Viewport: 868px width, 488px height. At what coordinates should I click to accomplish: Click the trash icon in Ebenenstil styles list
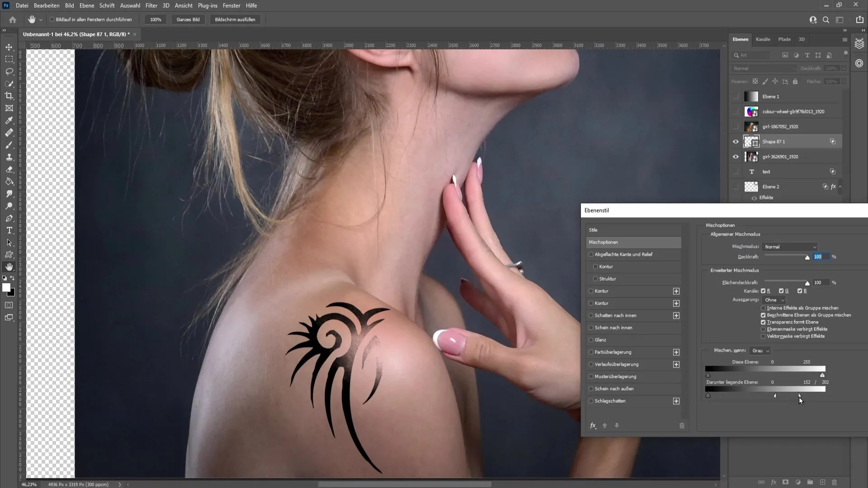pyautogui.click(x=682, y=426)
